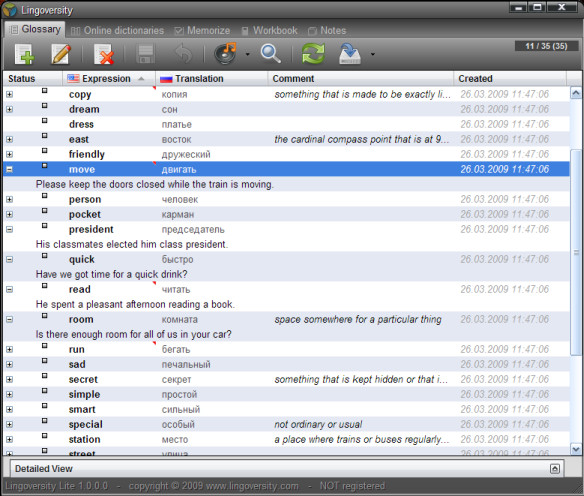Sort by the Status column header
This screenshot has width=584, height=496.
33,79
